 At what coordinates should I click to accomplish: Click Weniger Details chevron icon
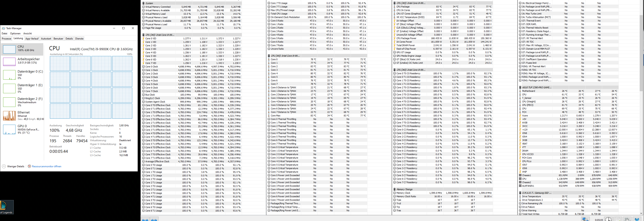click(4, 166)
